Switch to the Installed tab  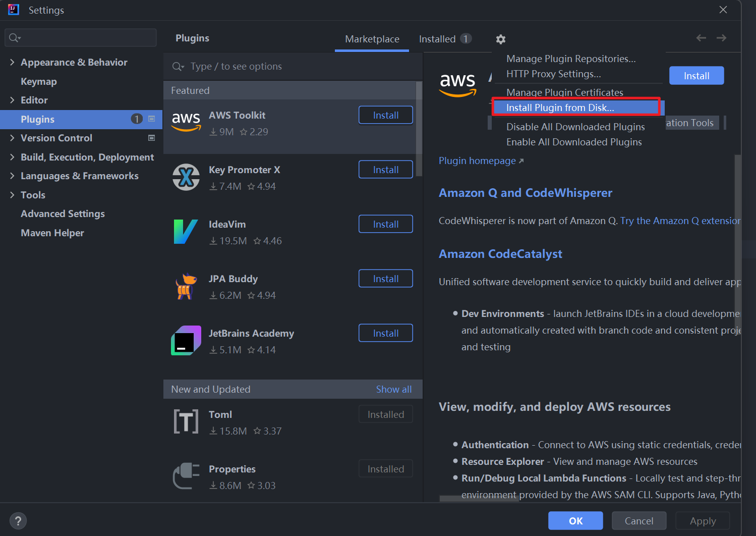click(445, 39)
